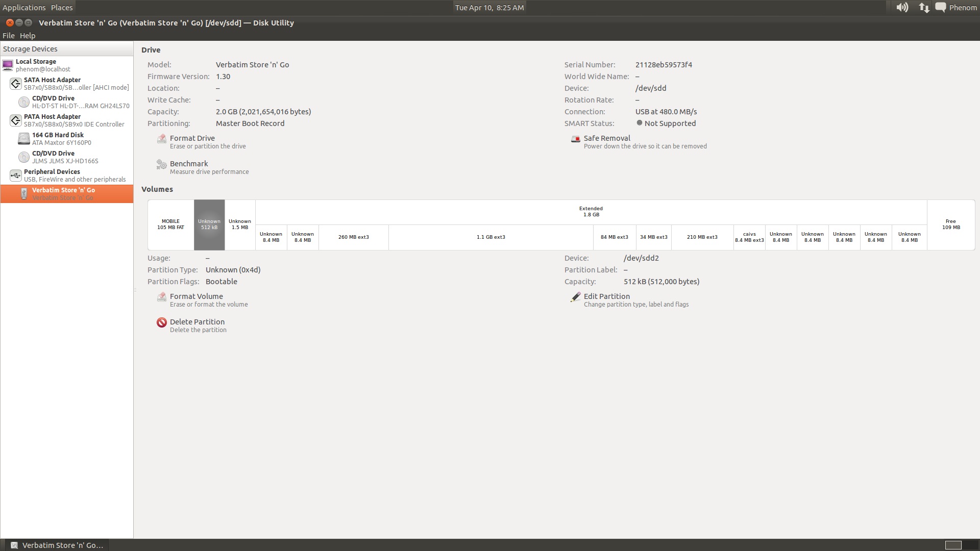This screenshot has height=551, width=980.
Task: Click the Safe Removal link text
Action: click(607, 138)
